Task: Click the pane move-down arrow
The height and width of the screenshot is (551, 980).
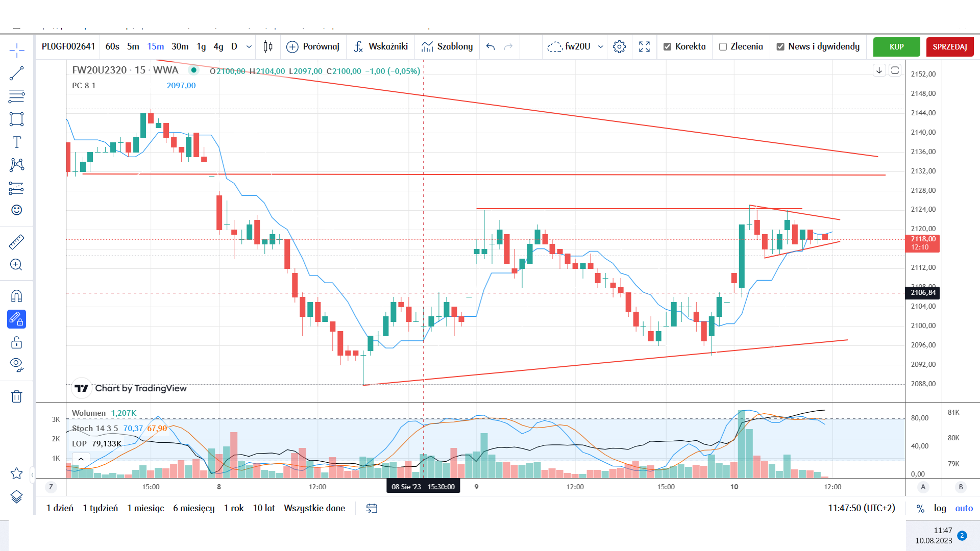Action: (879, 70)
